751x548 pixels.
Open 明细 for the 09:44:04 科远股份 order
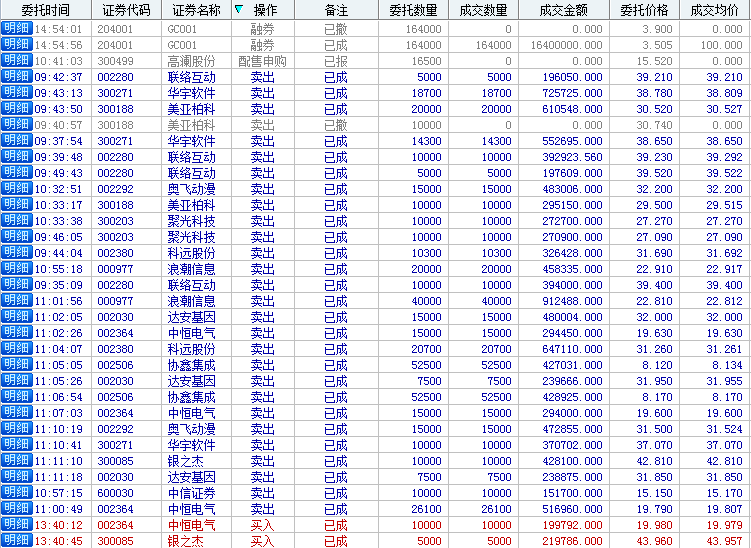17,253
